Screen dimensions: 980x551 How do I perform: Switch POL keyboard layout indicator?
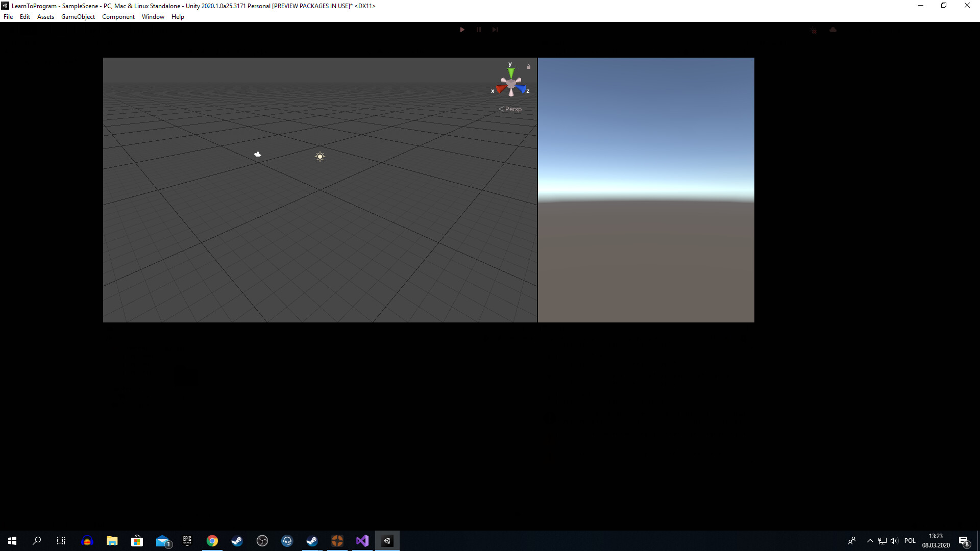point(911,541)
